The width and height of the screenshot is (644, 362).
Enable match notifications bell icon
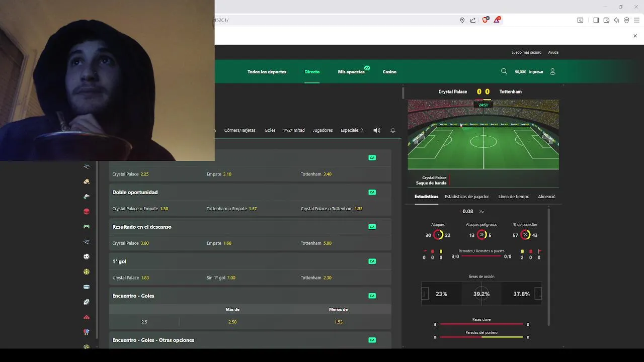coord(393,130)
